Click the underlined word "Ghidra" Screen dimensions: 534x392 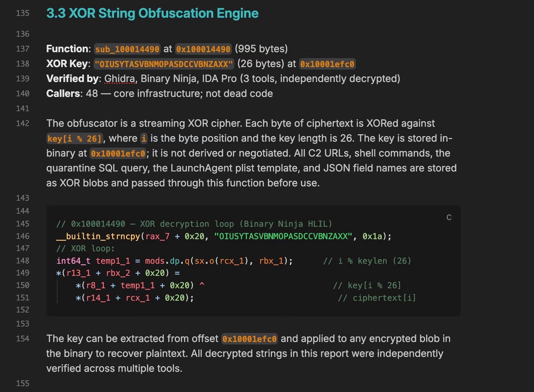click(x=120, y=79)
